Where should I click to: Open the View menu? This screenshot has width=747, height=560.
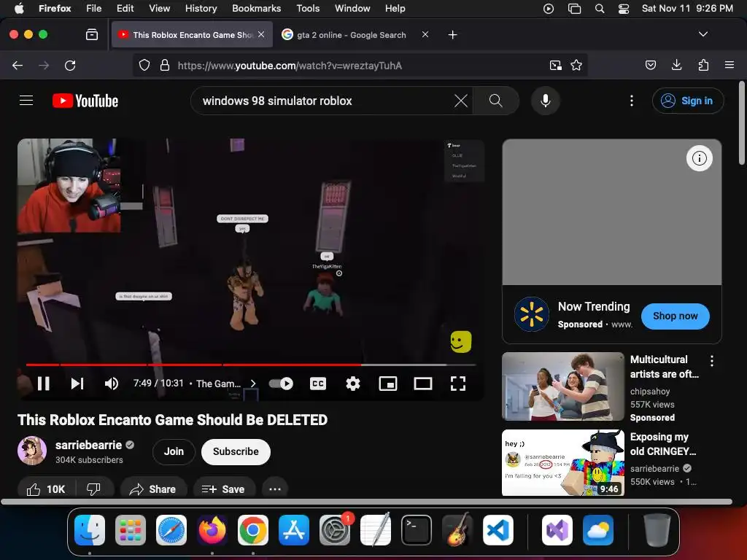(159, 8)
